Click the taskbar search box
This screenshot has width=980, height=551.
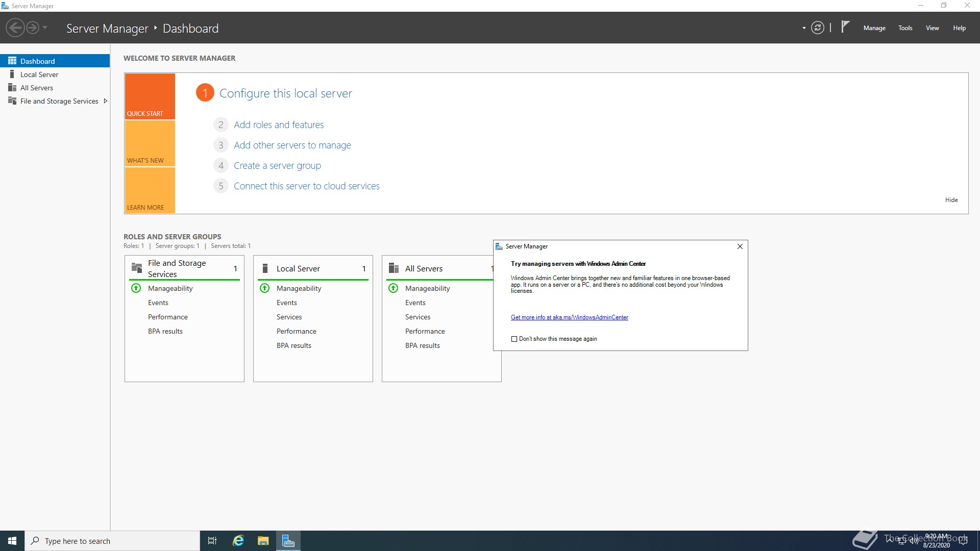coord(112,541)
